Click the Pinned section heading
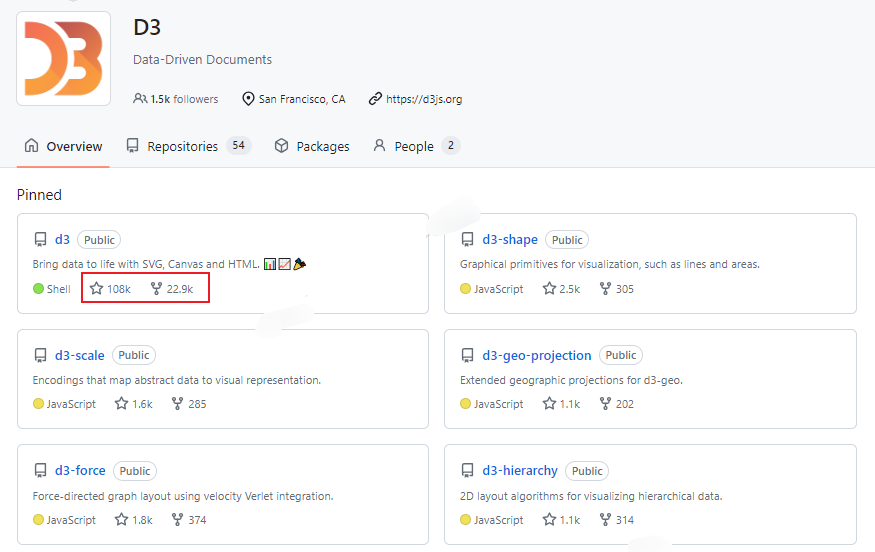The height and width of the screenshot is (552, 875). click(x=39, y=195)
